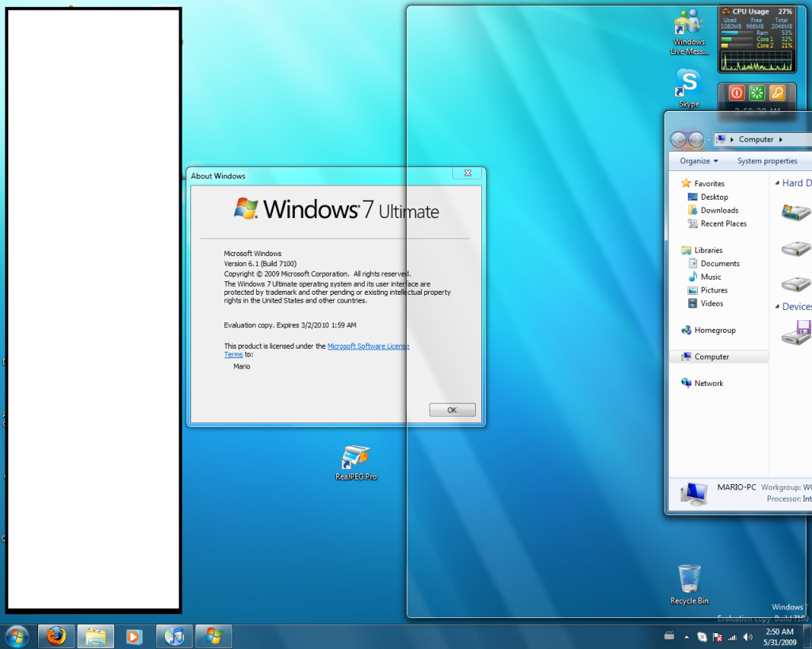The width and height of the screenshot is (812, 649).
Task: Click the Terms link in About Windows
Action: (x=233, y=354)
